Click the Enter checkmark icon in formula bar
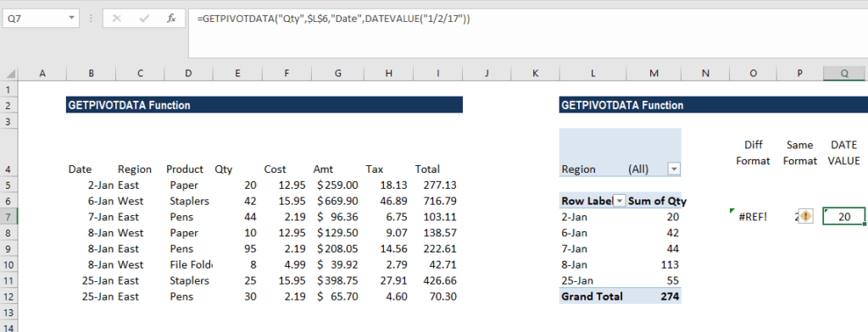868x332 pixels. pyautogui.click(x=144, y=19)
